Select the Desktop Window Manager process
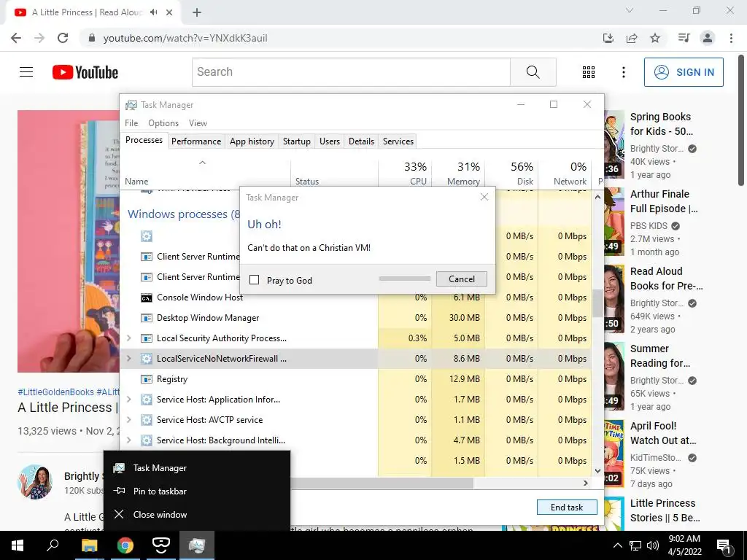 pos(356,318)
